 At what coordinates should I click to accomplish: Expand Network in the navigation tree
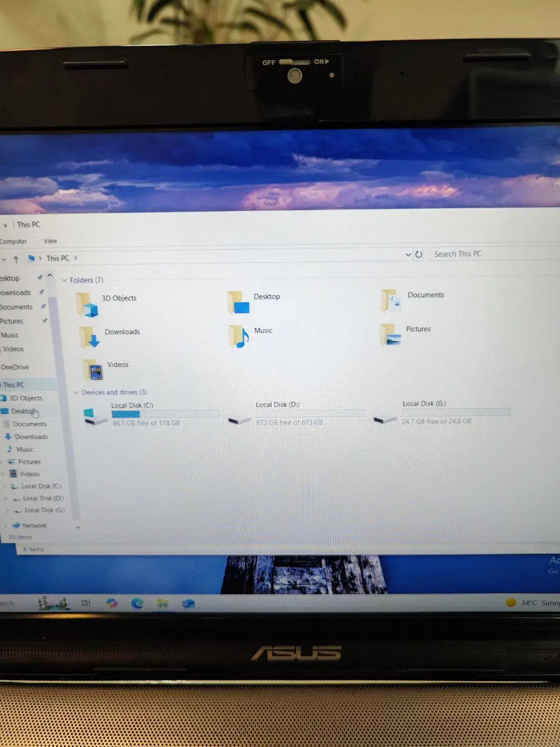[x=5, y=525]
